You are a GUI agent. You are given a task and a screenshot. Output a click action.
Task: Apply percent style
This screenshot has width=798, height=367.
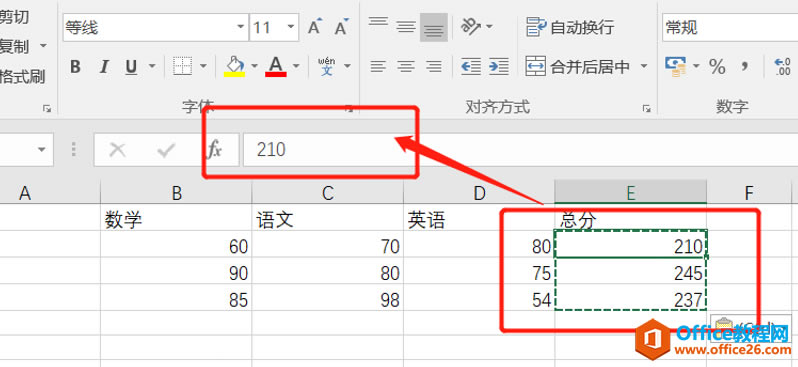pyautogui.click(x=717, y=66)
